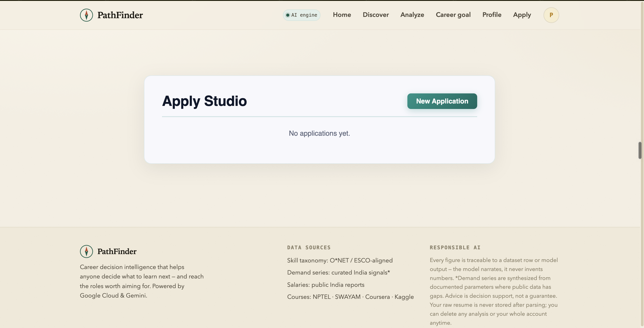Open the Profile nav item

[x=492, y=15]
